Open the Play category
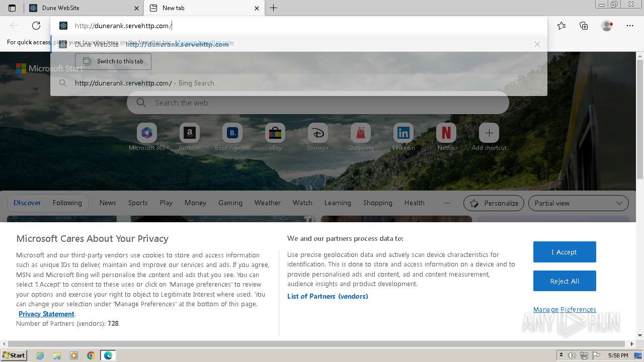The width and height of the screenshot is (644, 362). 166,203
